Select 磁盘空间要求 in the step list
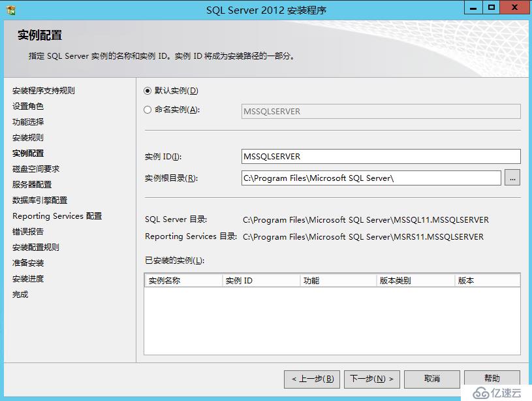 36,168
